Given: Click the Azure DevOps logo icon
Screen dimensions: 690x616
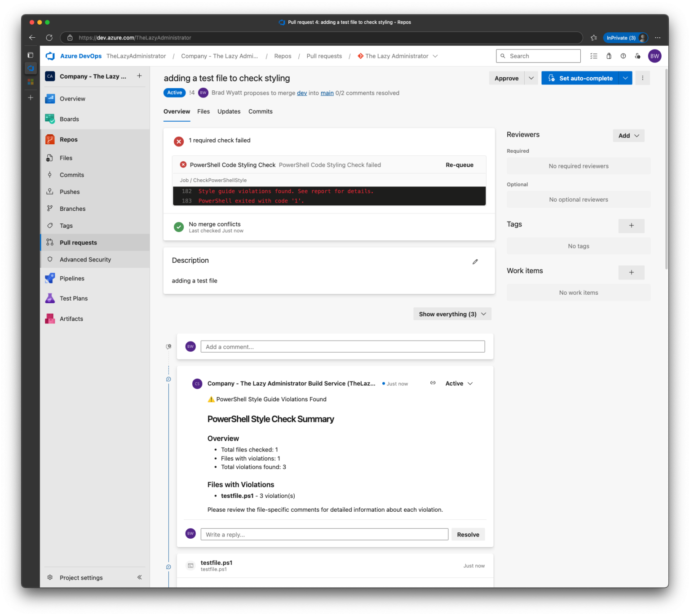Looking at the screenshot, I should [50, 56].
